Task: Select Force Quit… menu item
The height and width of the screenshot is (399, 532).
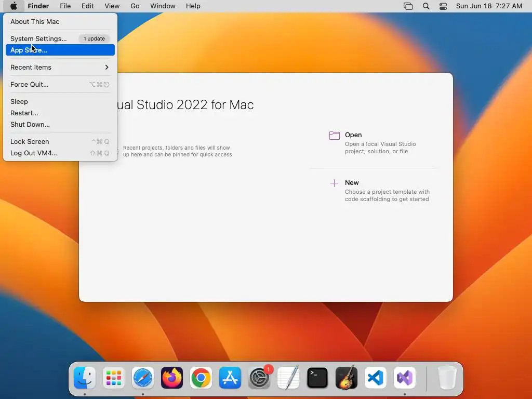Action: pos(60,85)
